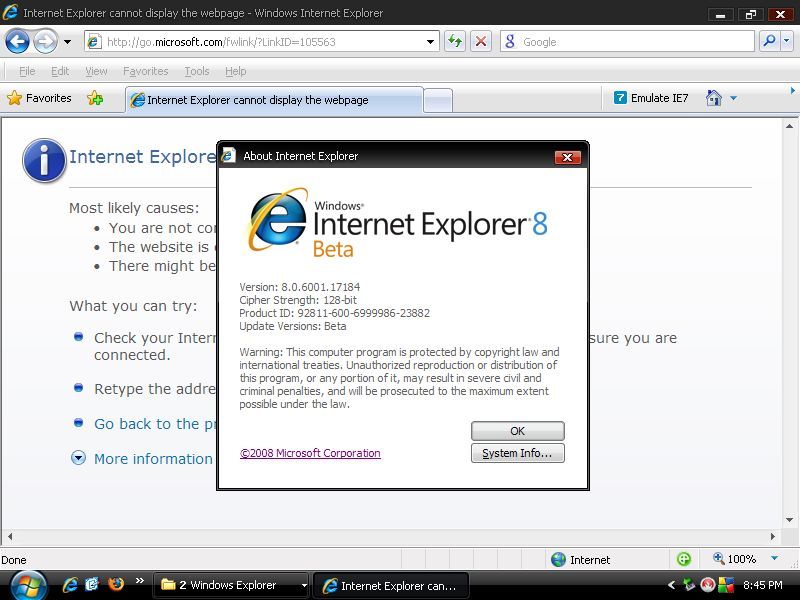
Task: Click OK in About Internet Explorer dialog
Action: [x=517, y=431]
